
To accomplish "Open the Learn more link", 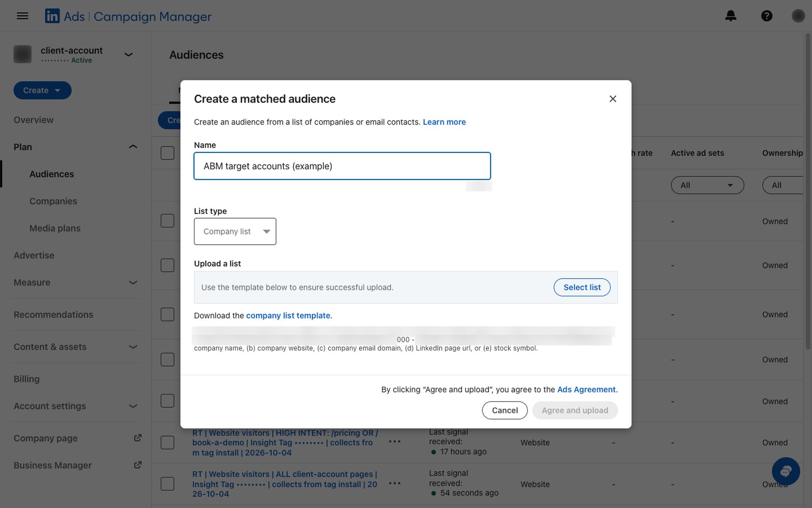I will click(444, 122).
